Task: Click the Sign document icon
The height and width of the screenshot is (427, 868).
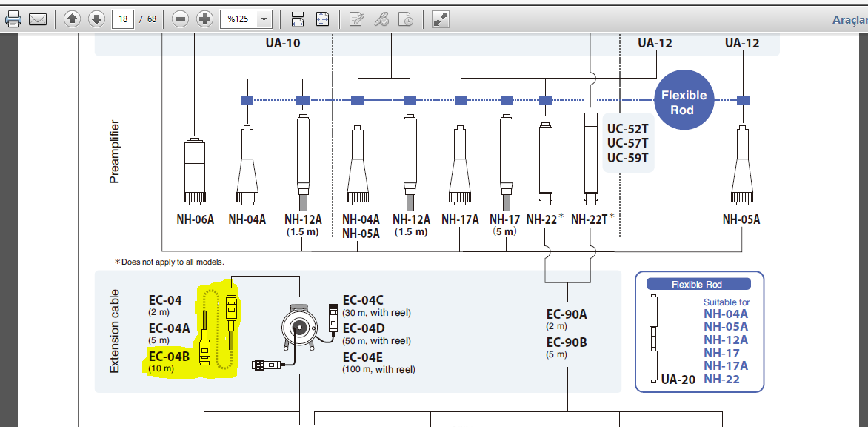Action: (407, 19)
